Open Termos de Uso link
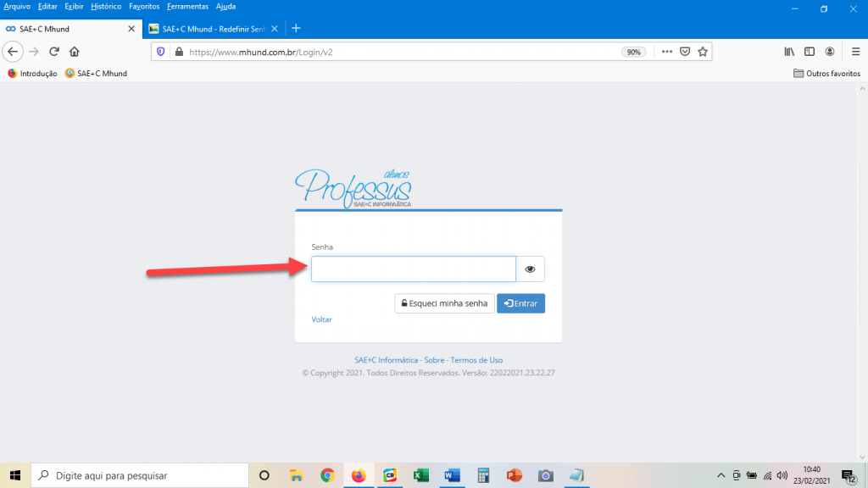The width and height of the screenshot is (868, 488). pos(476,360)
